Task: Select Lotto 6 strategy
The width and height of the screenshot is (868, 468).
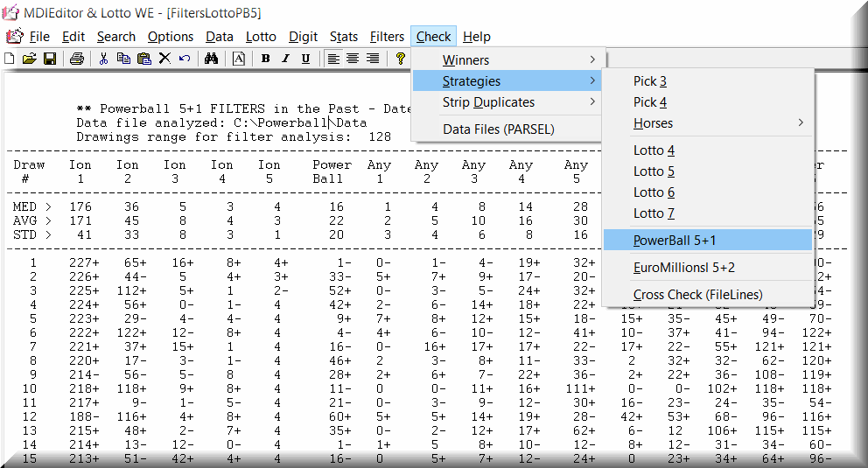Action: (708, 192)
